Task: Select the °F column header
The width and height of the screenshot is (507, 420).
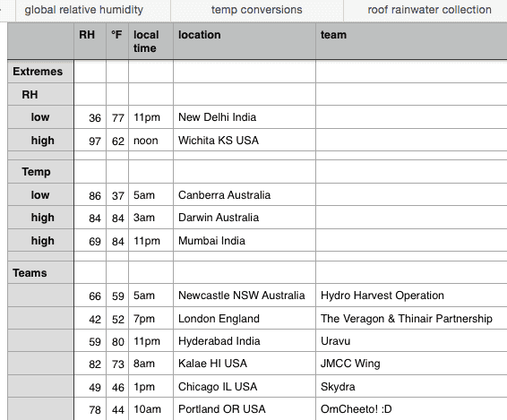Action: [x=117, y=41]
